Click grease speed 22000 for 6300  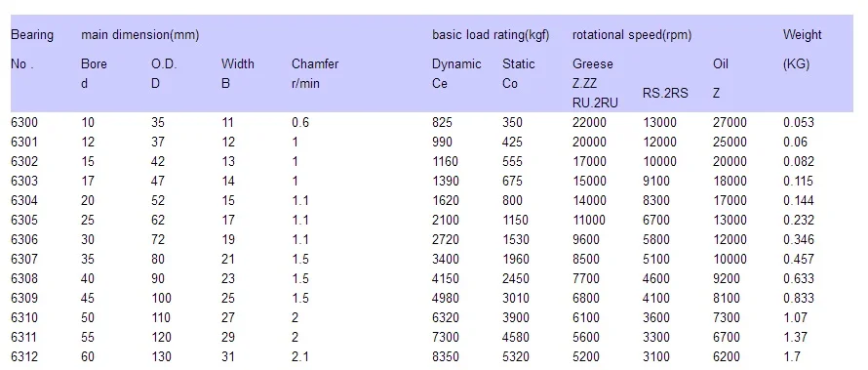[x=589, y=122]
